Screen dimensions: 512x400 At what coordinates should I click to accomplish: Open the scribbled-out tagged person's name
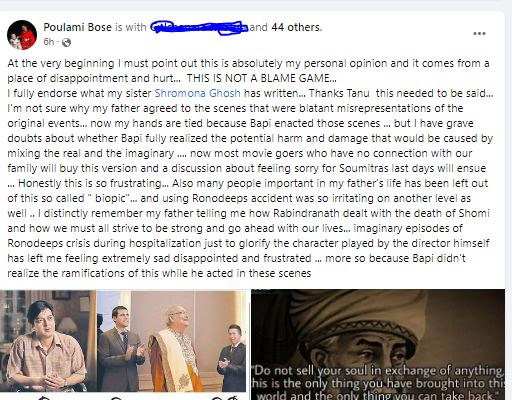tap(199, 28)
